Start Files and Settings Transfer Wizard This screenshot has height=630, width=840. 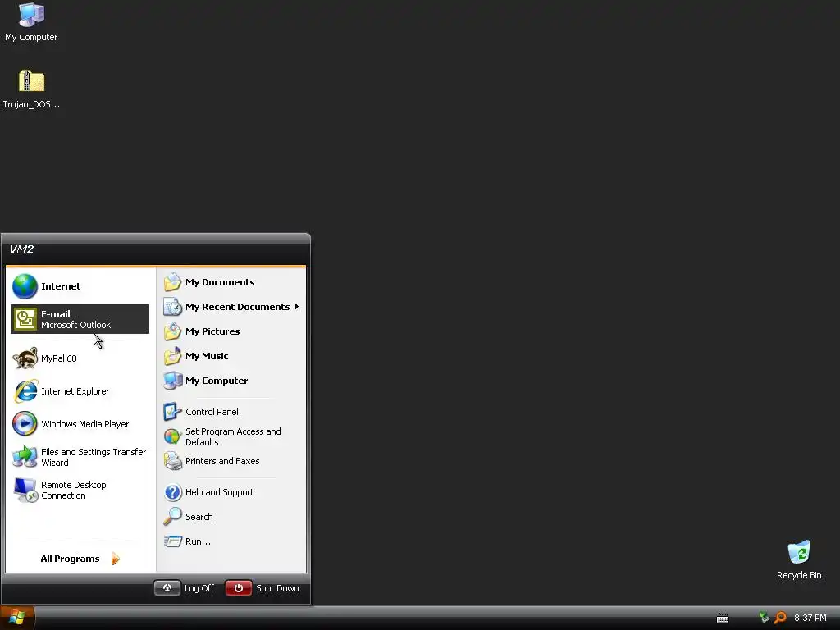(80, 457)
